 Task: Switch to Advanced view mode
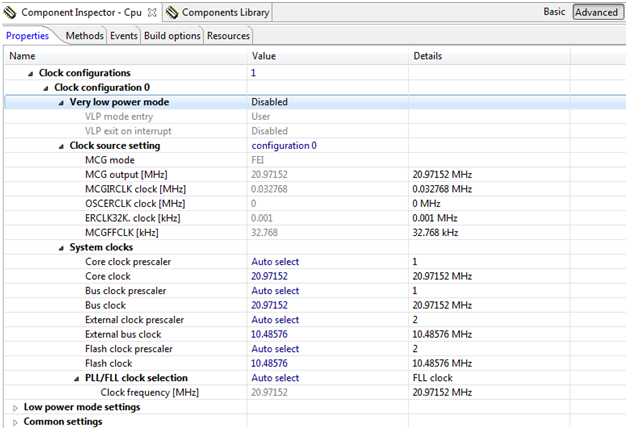(596, 13)
